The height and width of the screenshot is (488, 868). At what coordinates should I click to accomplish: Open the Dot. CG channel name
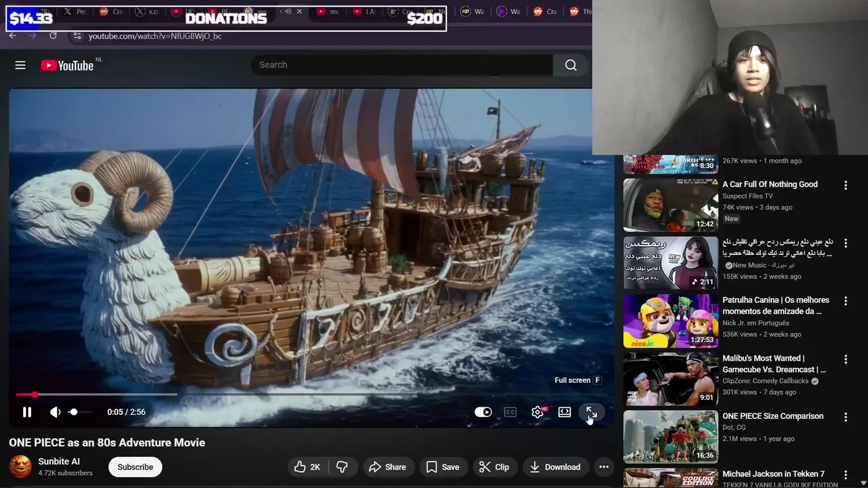pyautogui.click(x=734, y=428)
